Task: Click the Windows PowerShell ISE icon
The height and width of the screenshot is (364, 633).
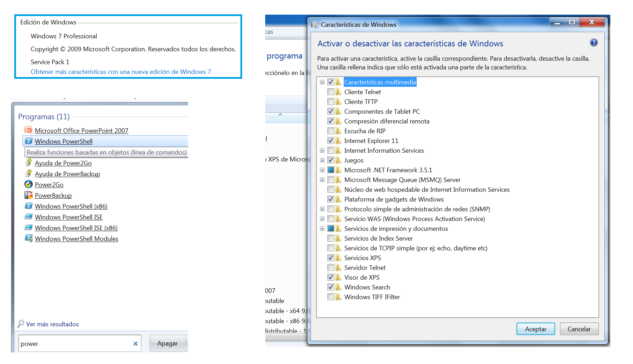Action: [29, 217]
